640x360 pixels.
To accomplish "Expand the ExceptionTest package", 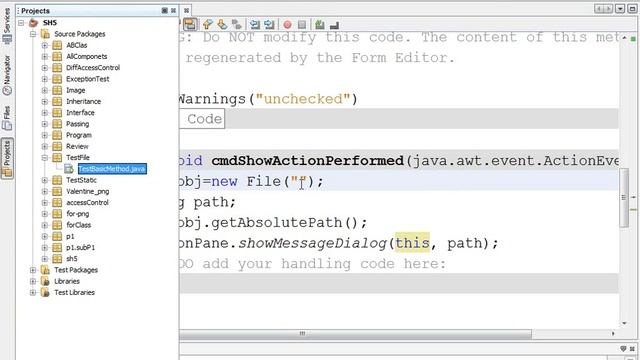I will pos(45,79).
